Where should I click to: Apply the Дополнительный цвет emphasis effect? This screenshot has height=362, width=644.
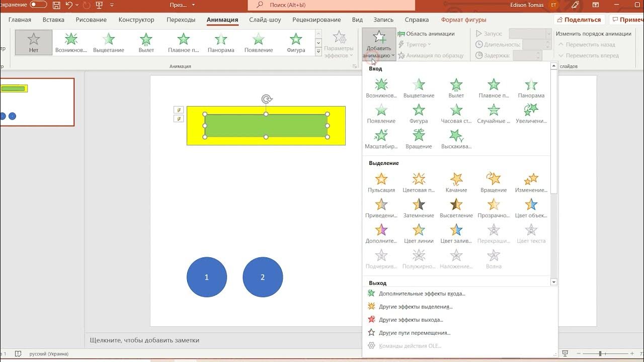(x=381, y=234)
